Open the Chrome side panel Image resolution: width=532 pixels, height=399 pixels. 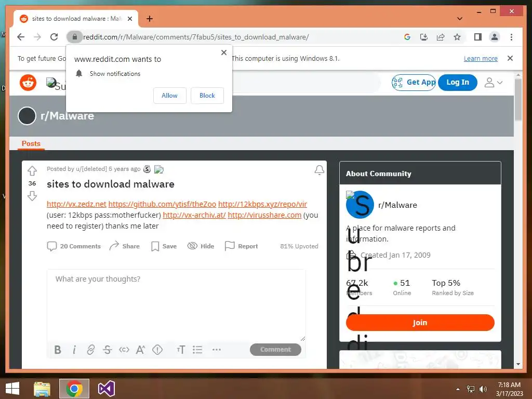[478, 37]
